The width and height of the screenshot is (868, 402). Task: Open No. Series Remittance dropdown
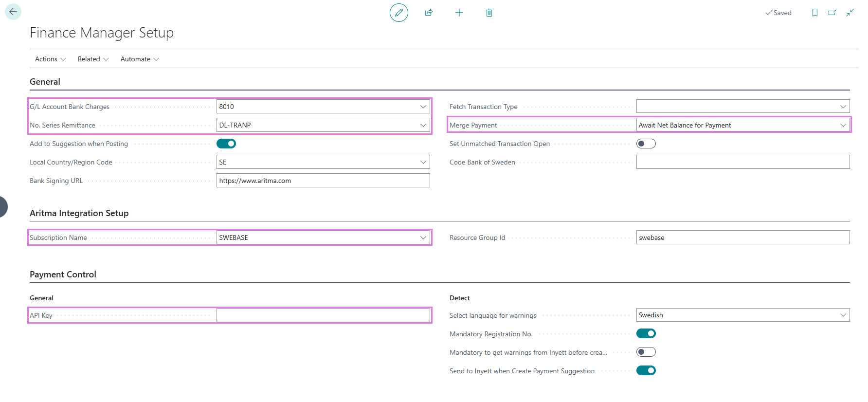pyautogui.click(x=423, y=125)
